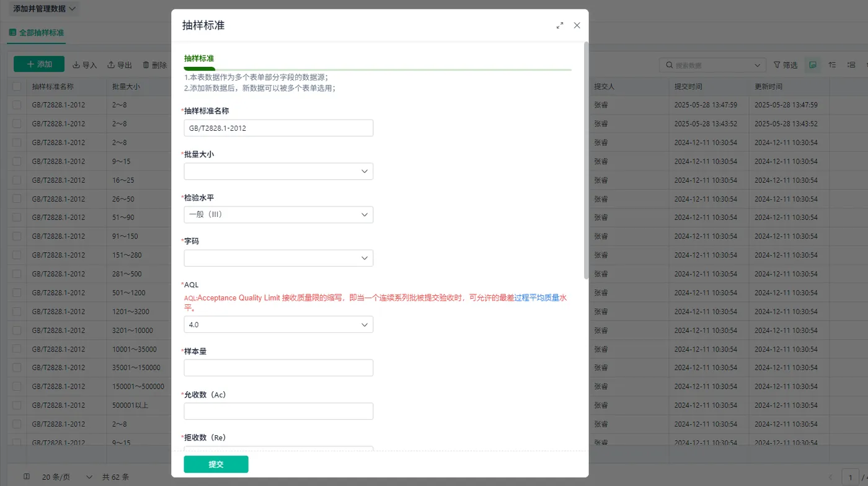Click the 导入 import icon
Image resolution: width=868 pixels, height=486 pixels.
pyautogui.click(x=76, y=64)
